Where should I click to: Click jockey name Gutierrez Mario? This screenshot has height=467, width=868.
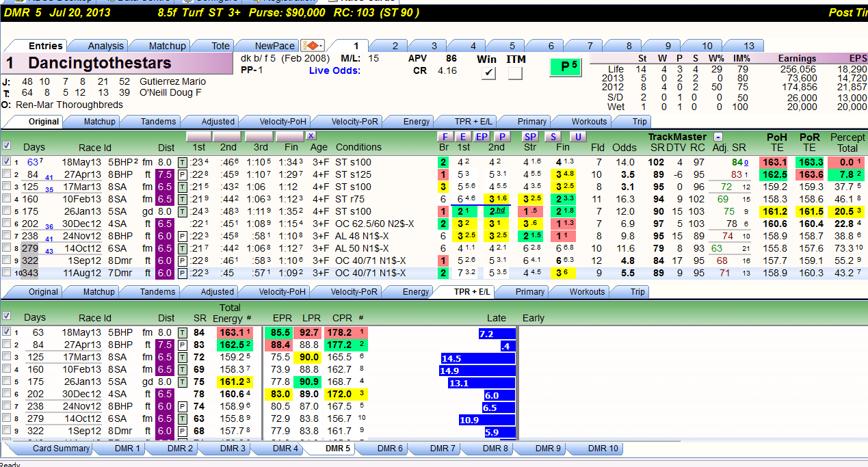click(171, 81)
